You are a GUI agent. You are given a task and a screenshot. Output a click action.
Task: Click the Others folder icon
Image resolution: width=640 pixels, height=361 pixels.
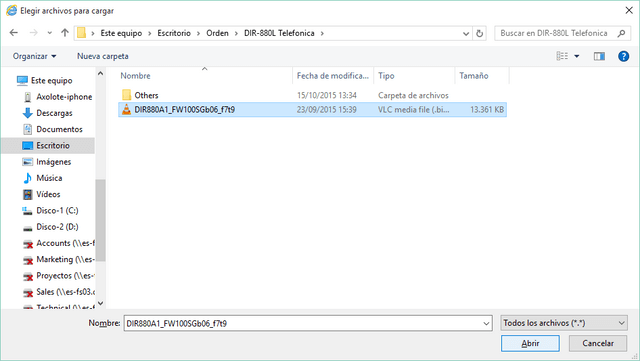pos(127,95)
